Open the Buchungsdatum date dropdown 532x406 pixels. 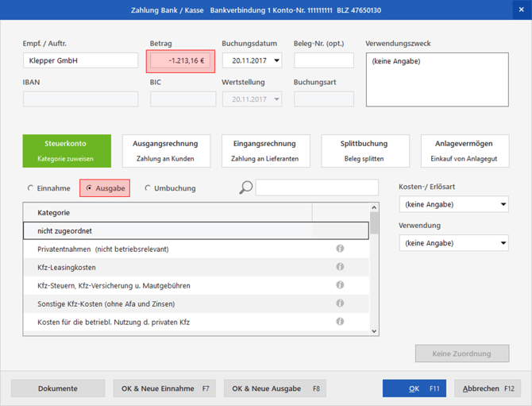[276, 60]
